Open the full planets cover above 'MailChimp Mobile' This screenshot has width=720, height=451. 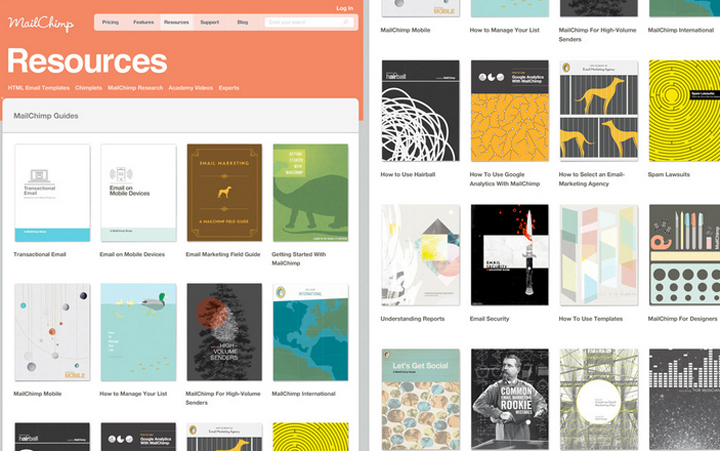52,332
